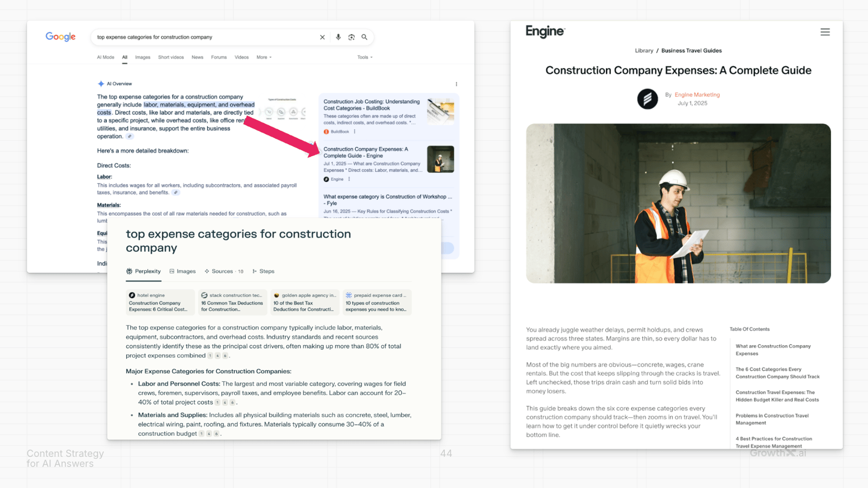Jump to 'The 6 Cost Categories' section
Viewport: 868px width, 488px height.
777,373
